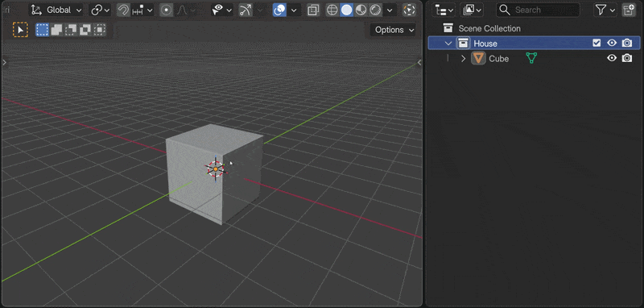
Task: Open the viewport shading options dropdown
Action: (390, 10)
